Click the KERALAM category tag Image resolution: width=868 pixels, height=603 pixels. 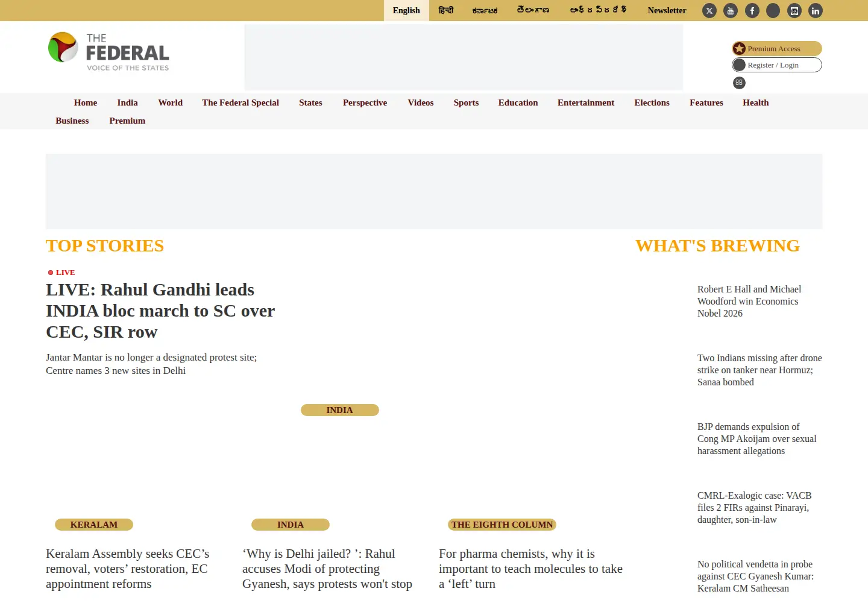pos(94,525)
